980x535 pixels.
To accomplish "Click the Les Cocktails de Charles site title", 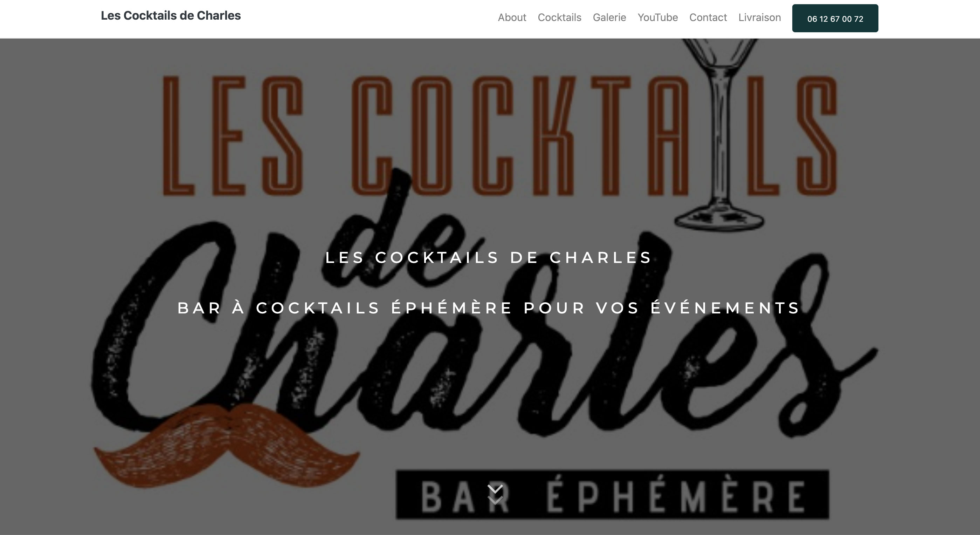I will pyautogui.click(x=171, y=16).
